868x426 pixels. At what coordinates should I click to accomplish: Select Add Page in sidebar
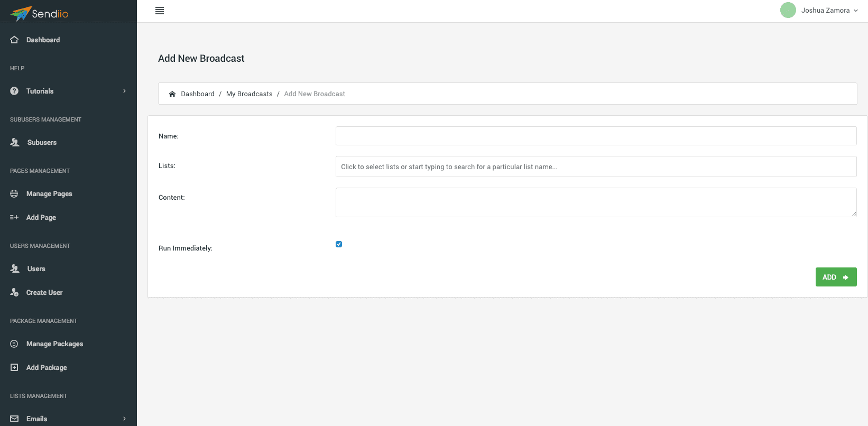point(41,217)
